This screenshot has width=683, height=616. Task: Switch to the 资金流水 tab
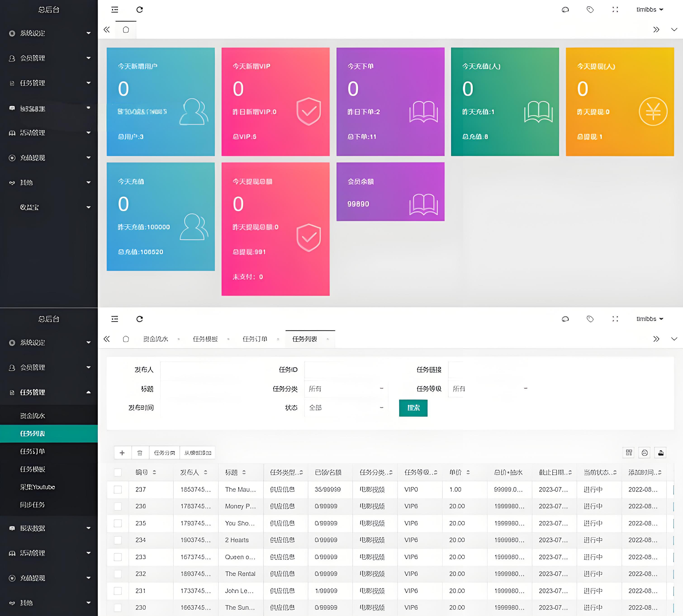(x=156, y=339)
